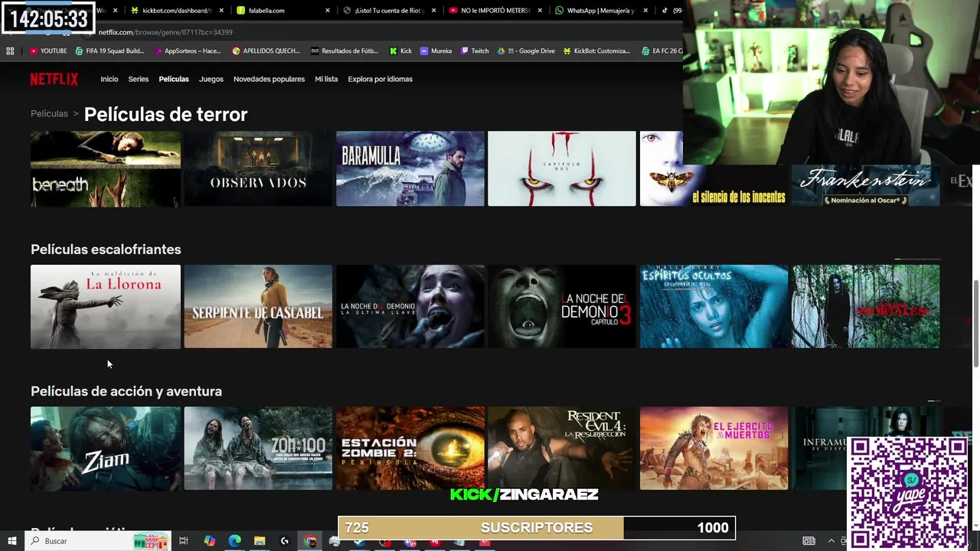Screen dimensions: 980x551
Task: Open the Baramulla movie thumbnail
Action: (410, 168)
